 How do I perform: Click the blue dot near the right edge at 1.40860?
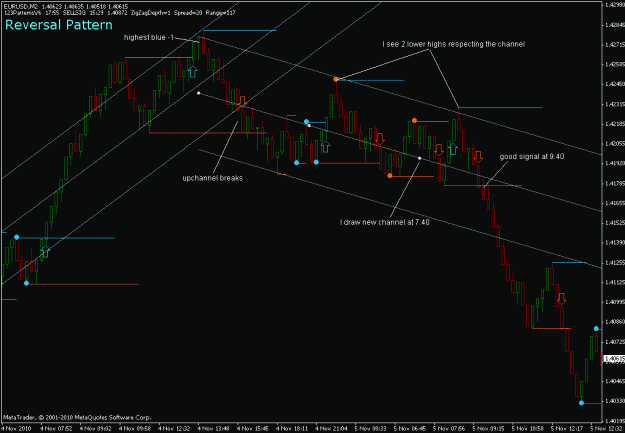tap(596, 329)
